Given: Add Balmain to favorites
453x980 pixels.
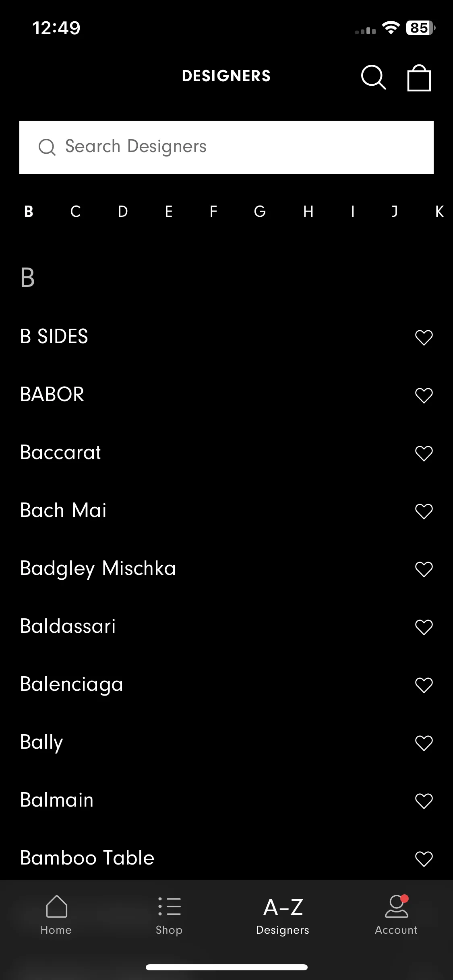Looking at the screenshot, I should pyautogui.click(x=424, y=801).
